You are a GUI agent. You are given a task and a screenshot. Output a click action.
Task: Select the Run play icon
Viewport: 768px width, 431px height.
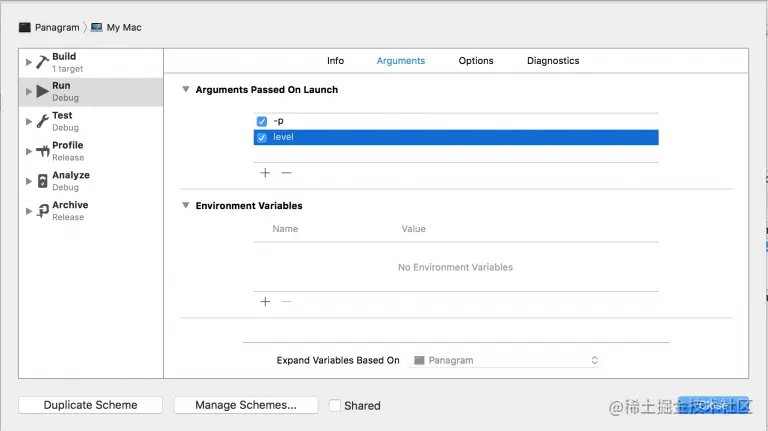(42, 92)
